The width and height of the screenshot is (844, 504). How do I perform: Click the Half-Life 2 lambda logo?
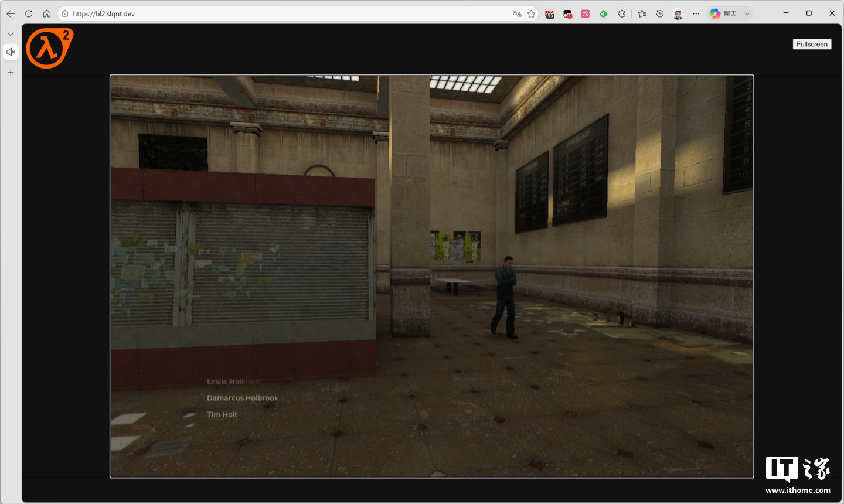[x=50, y=49]
